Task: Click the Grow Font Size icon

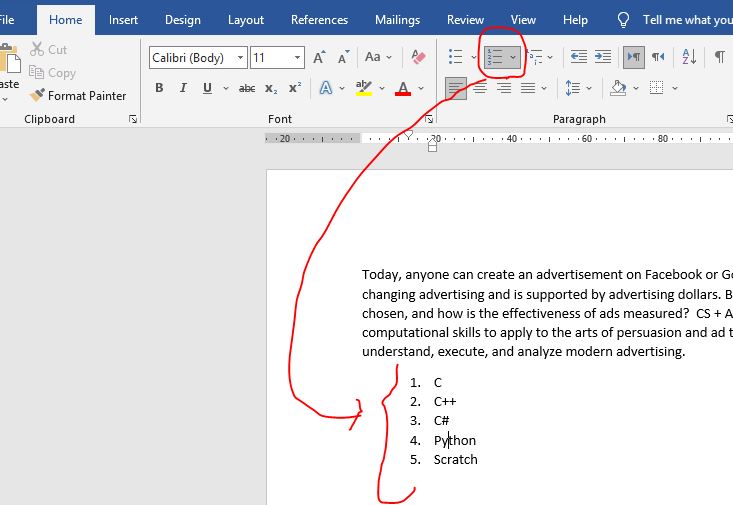Action: (x=319, y=58)
